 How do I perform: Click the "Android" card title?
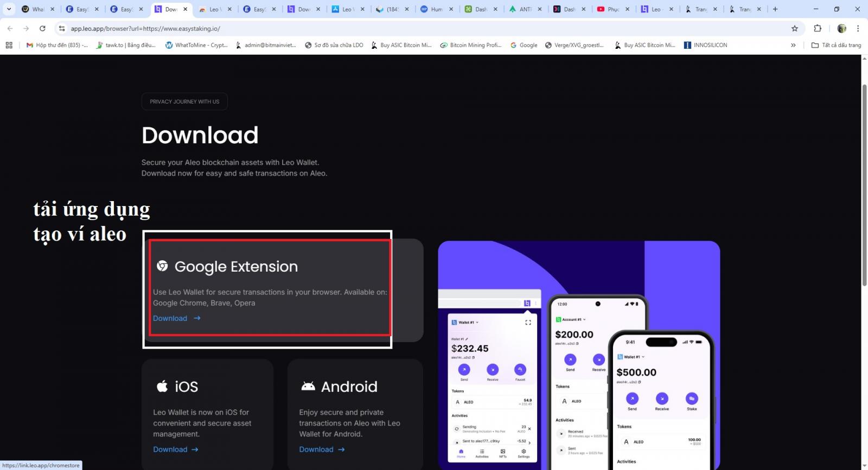point(349,387)
